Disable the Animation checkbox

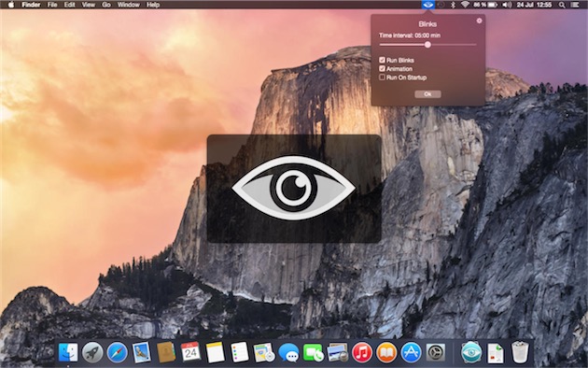(x=382, y=68)
